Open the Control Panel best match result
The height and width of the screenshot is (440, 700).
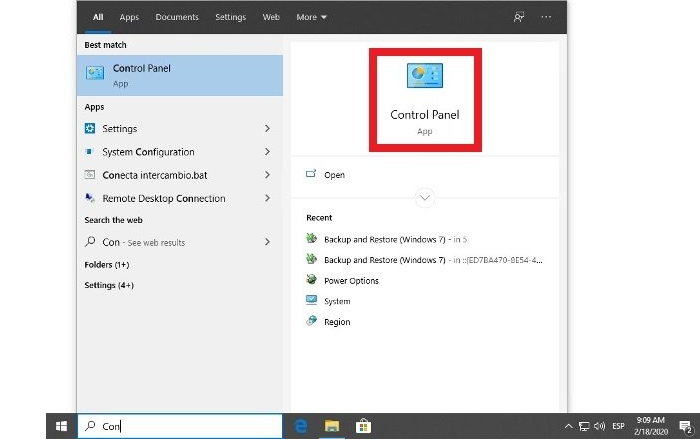point(179,75)
